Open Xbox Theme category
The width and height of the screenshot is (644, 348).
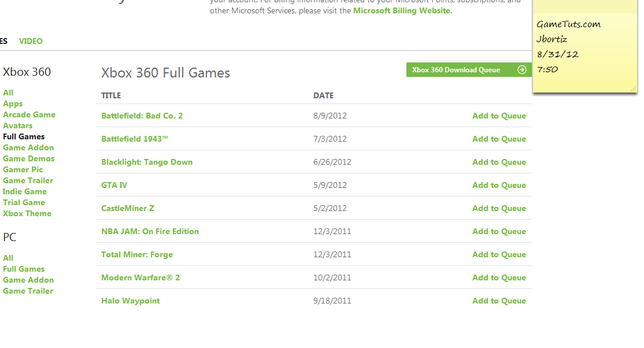[x=27, y=214]
